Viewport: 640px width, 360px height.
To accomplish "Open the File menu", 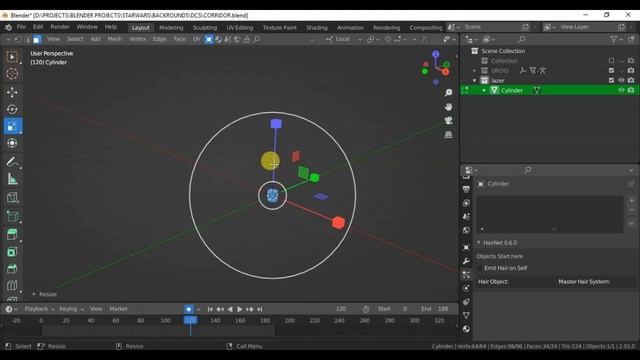I will (21, 27).
